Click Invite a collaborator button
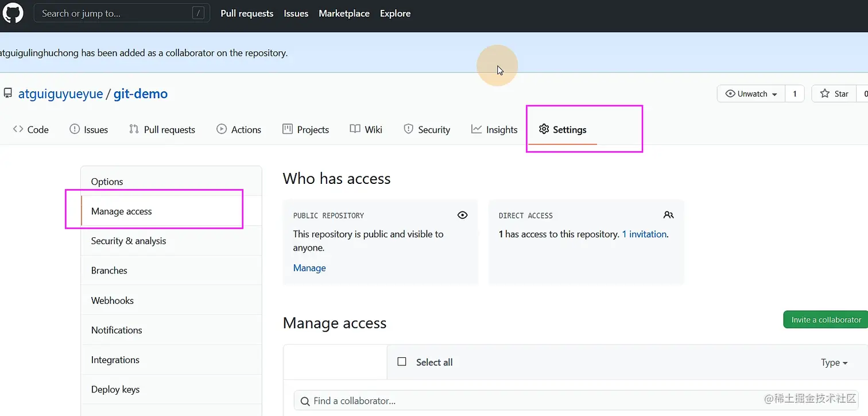This screenshot has width=868, height=416. point(826,319)
